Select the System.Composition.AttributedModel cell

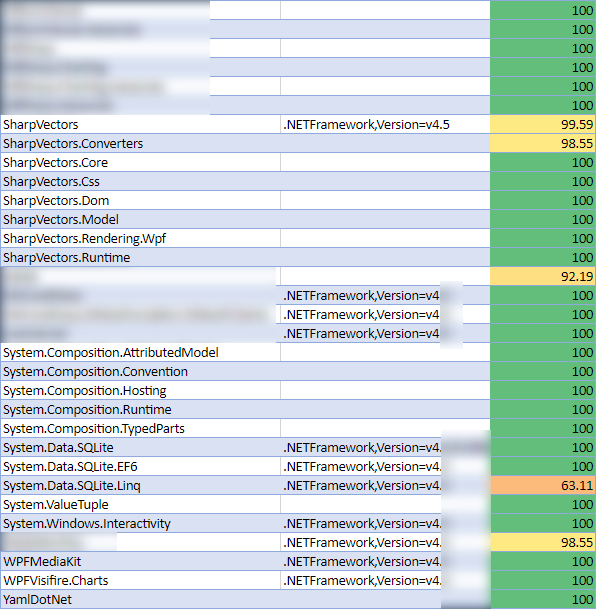141,352
